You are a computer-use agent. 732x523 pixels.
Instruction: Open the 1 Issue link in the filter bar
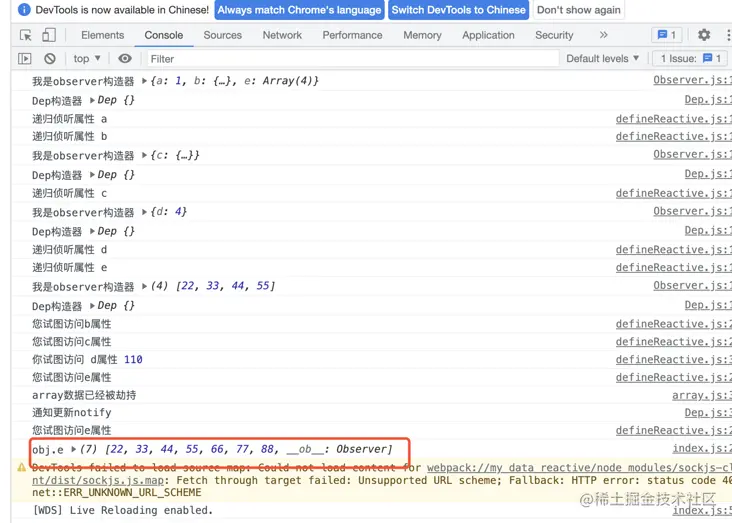[690, 58]
